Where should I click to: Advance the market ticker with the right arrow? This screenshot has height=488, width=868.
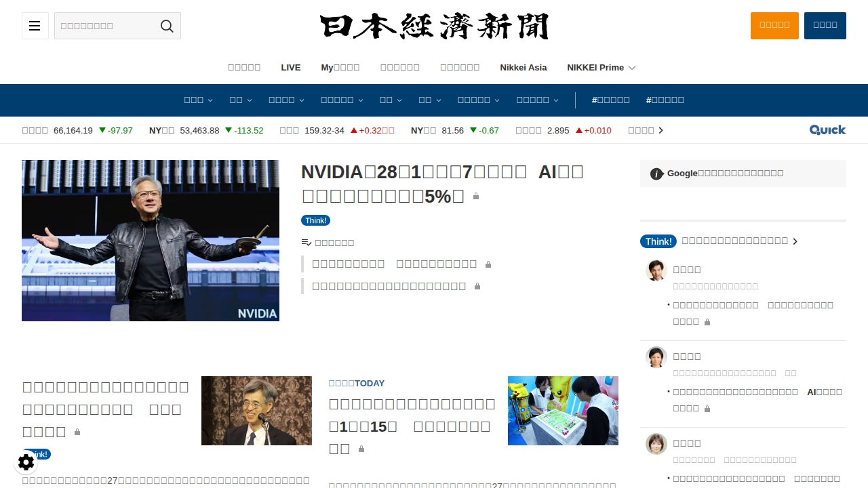(661, 130)
